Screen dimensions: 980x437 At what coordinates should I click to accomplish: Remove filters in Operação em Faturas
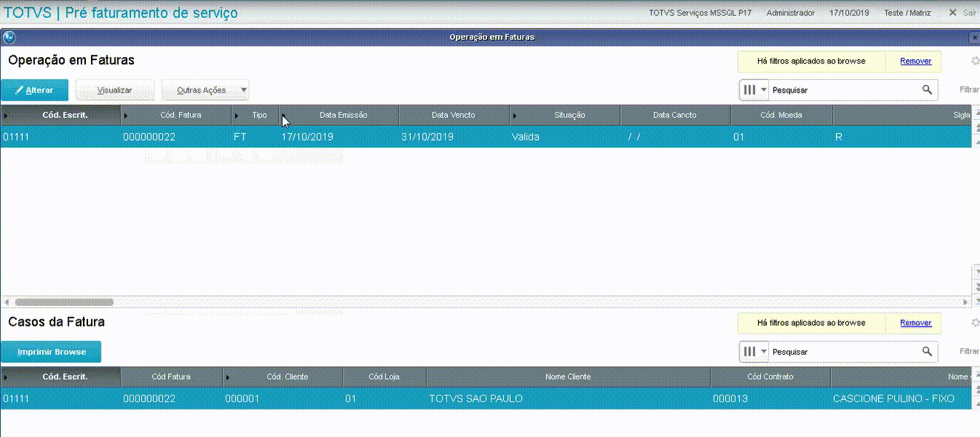coord(916,61)
